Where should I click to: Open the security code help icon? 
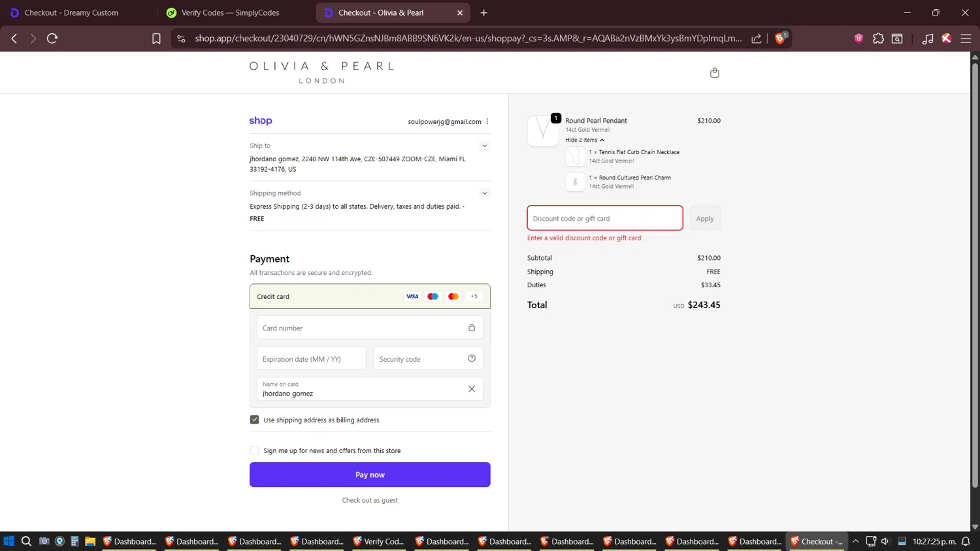(x=472, y=358)
